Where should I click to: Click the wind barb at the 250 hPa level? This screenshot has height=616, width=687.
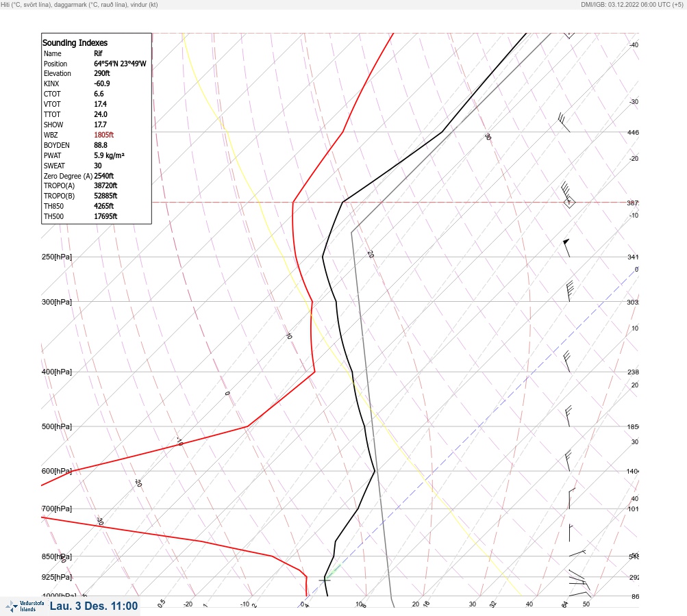pyautogui.click(x=566, y=248)
